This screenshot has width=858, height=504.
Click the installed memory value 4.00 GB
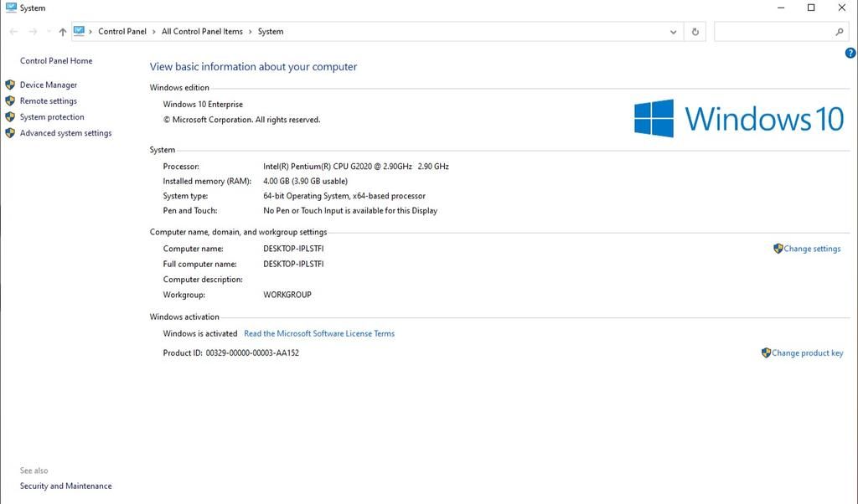[x=305, y=181]
